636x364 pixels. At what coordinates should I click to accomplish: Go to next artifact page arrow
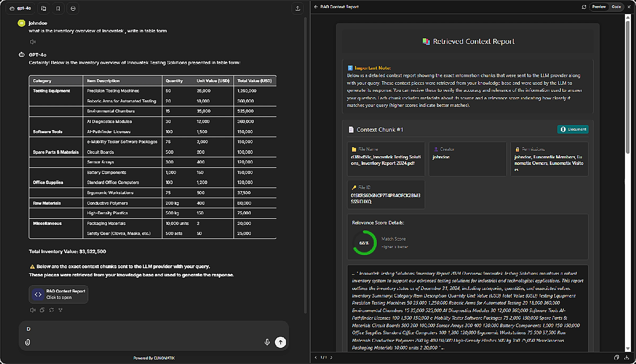tap(331, 358)
